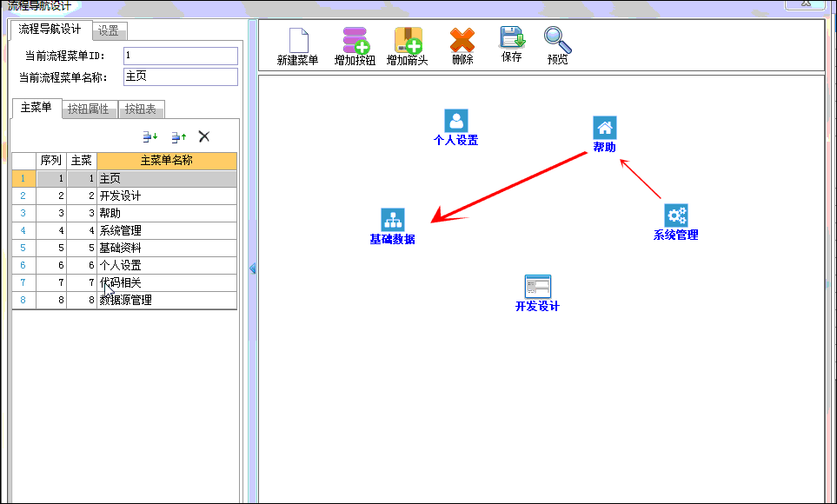Image resolution: width=837 pixels, height=504 pixels.
Task: Switch to the 设置 tab
Action: [x=109, y=31]
